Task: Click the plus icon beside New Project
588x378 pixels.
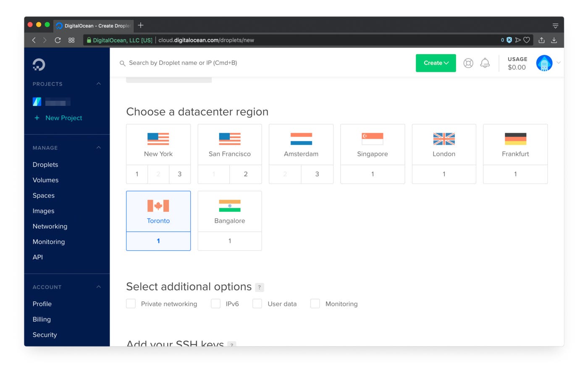Action: tap(37, 118)
